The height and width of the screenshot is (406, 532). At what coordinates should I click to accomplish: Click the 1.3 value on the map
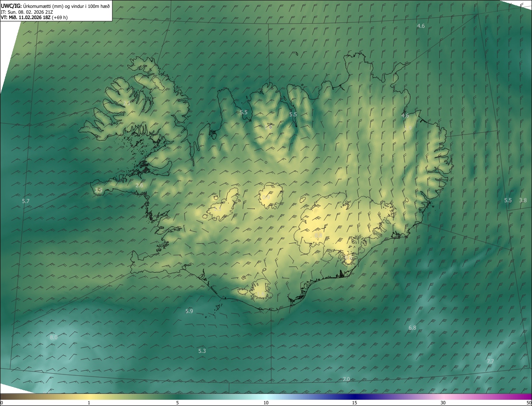point(217,210)
